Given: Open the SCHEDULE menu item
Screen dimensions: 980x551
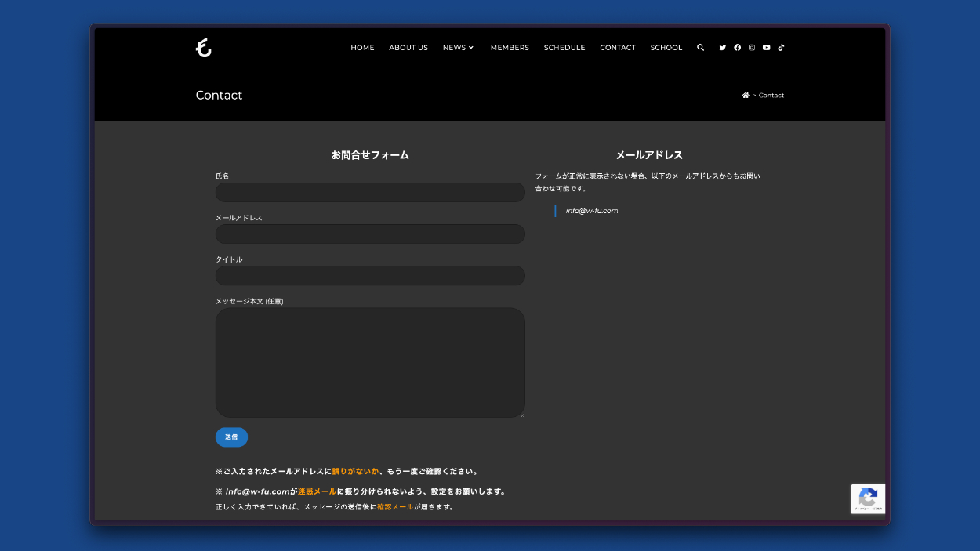Looking at the screenshot, I should tap(564, 48).
